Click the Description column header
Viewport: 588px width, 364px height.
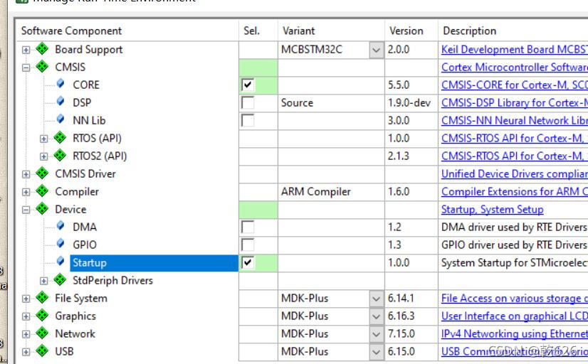coord(513,31)
